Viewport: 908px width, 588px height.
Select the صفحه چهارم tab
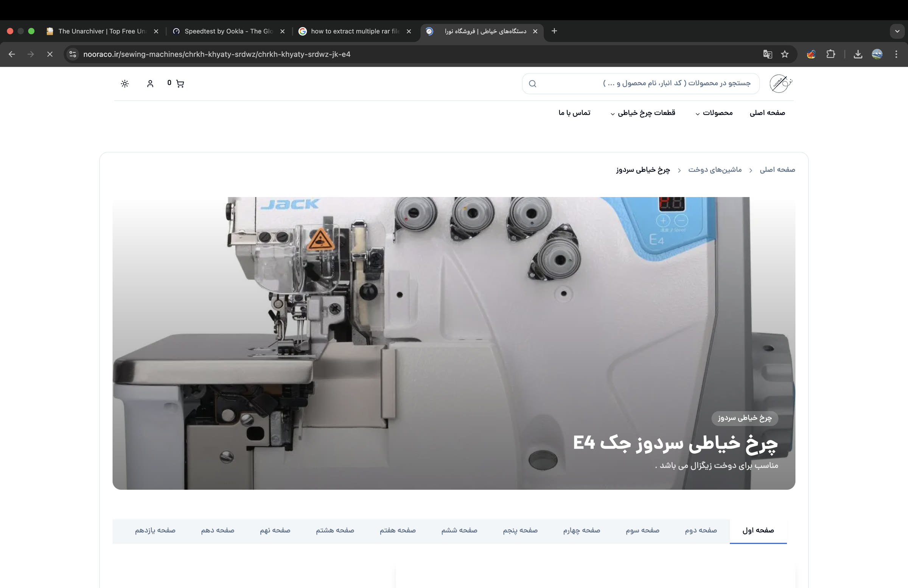point(581,531)
